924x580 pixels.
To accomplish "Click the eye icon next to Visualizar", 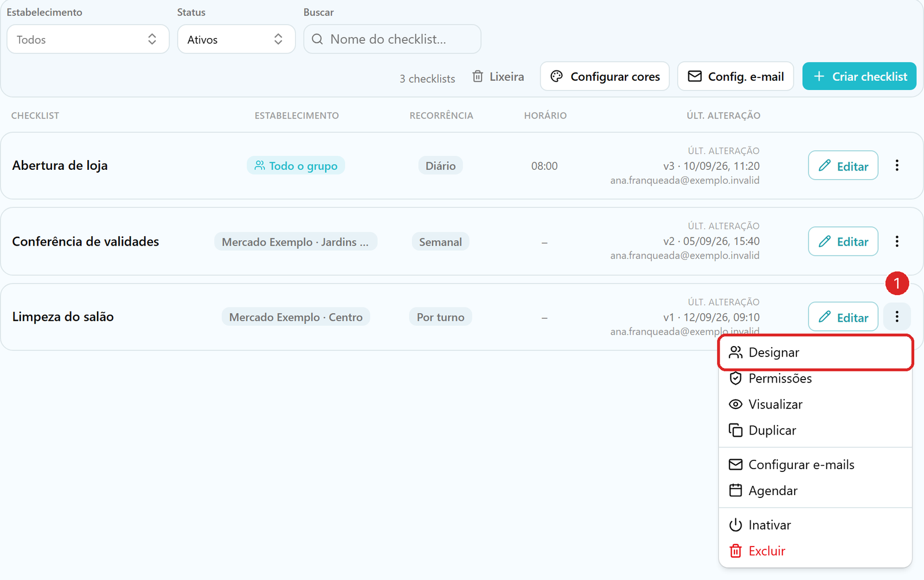I will pos(735,404).
